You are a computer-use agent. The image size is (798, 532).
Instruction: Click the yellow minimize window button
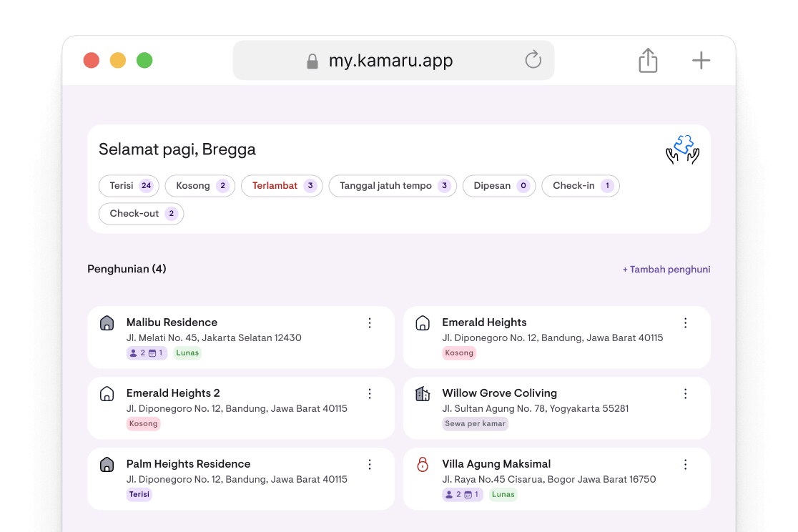coord(118,60)
